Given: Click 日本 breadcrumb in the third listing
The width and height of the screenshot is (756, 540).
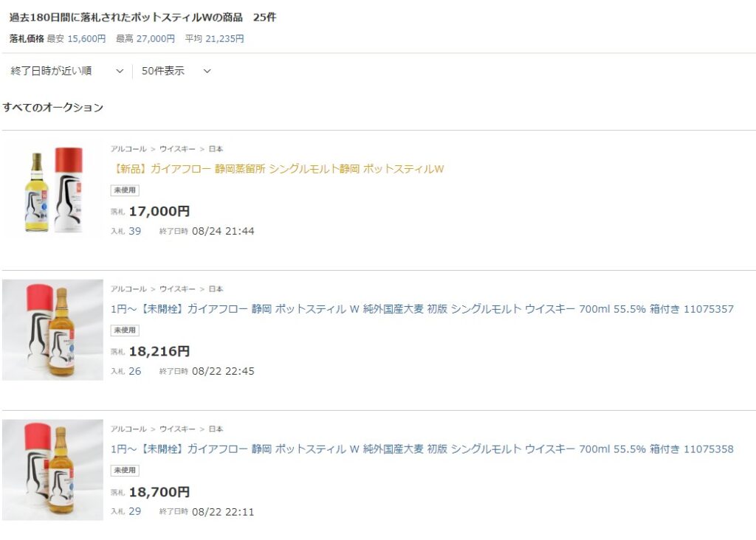Looking at the screenshot, I should (x=216, y=429).
